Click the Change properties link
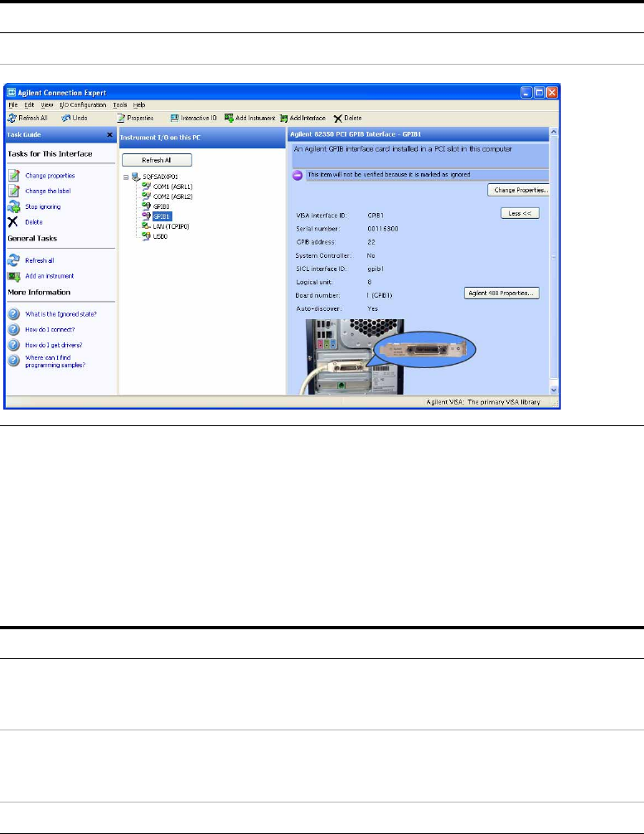Screen dimensions: 644x834 pyautogui.click(x=50, y=176)
